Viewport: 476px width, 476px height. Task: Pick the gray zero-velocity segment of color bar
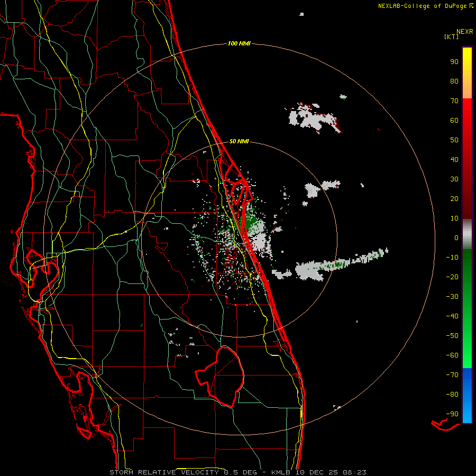click(467, 234)
